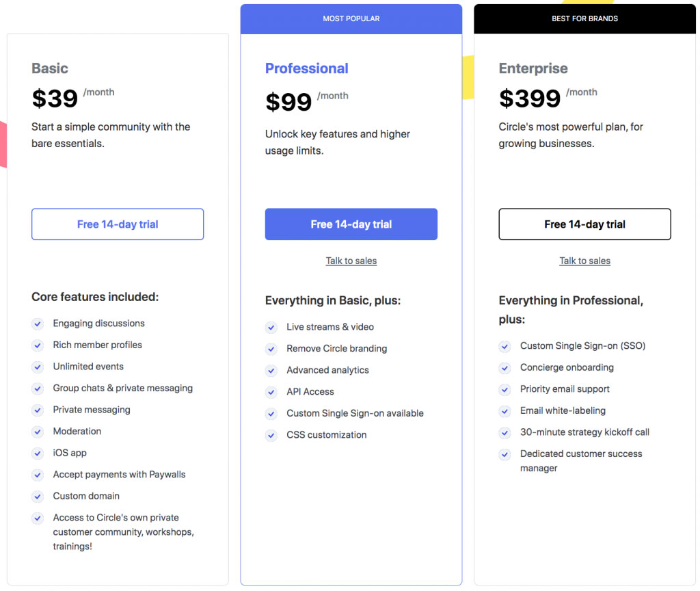Click the checkmark beside Email white-labeling
Viewport: 700px width, 591px height.
pyautogui.click(x=504, y=411)
